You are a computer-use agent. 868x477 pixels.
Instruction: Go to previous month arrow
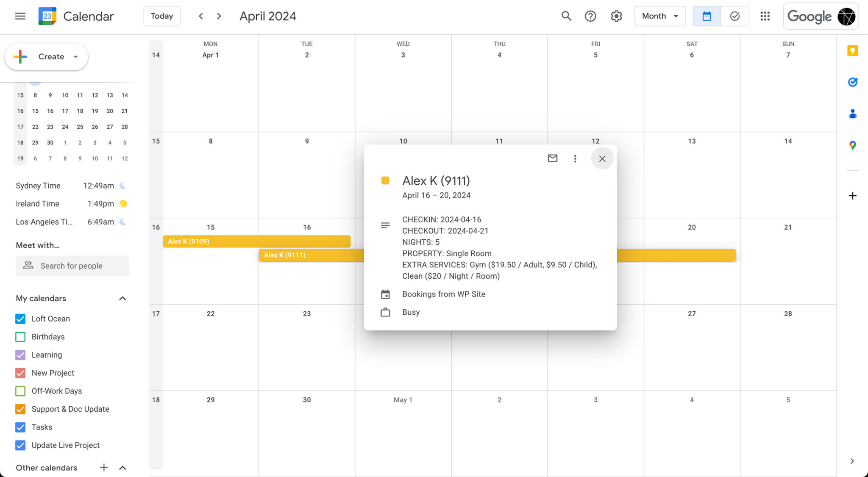tap(201, 16)
